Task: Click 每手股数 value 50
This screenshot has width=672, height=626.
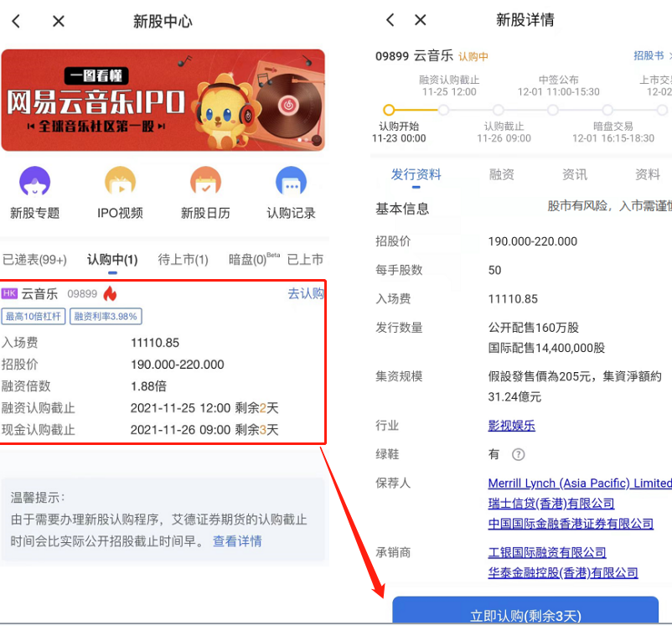Action: (x=494, y=270)
